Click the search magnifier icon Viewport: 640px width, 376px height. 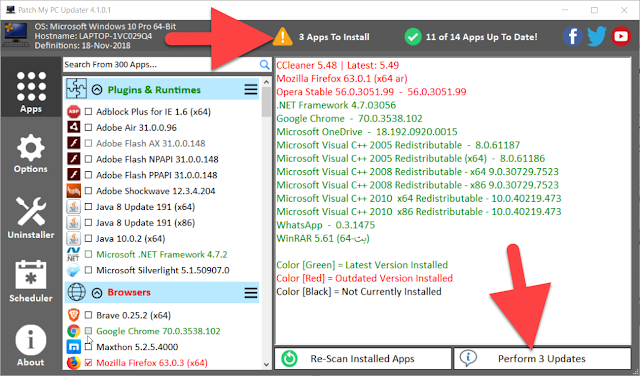(264, 65)
